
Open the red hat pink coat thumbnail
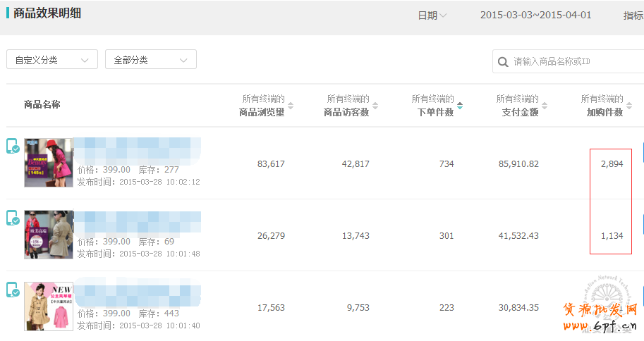49,163
